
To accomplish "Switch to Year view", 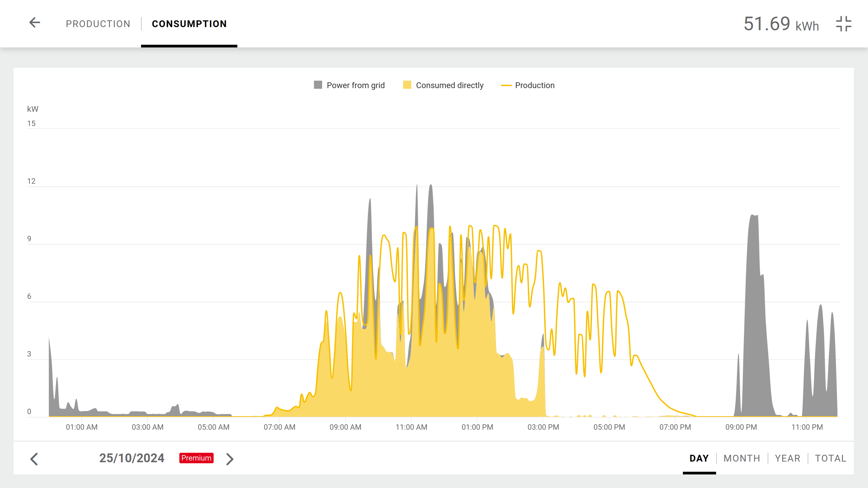I will pyautogui.click(x=788, y=458).
